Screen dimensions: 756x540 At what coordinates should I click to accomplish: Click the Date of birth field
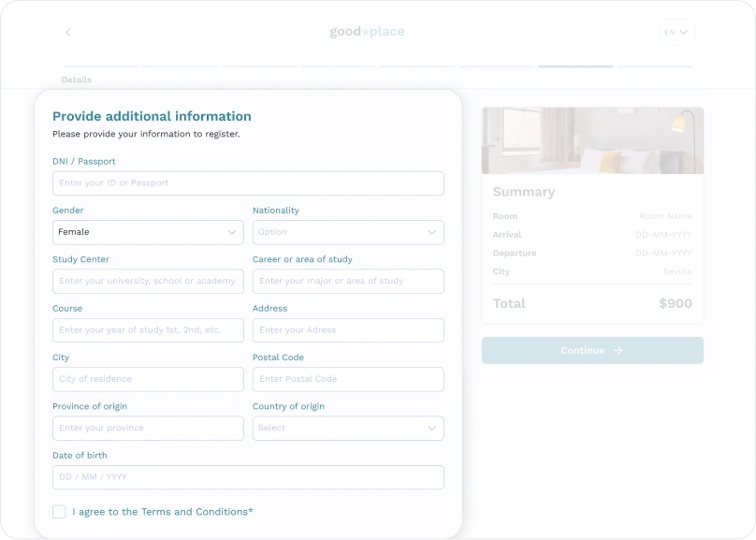tap(248, 477)
